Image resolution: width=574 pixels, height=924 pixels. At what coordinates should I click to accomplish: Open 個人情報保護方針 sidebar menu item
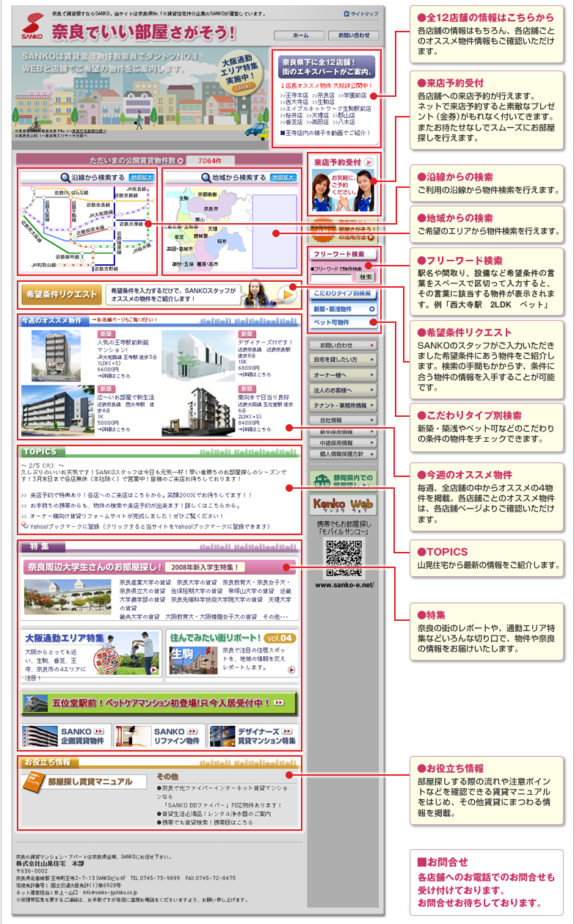344,454
